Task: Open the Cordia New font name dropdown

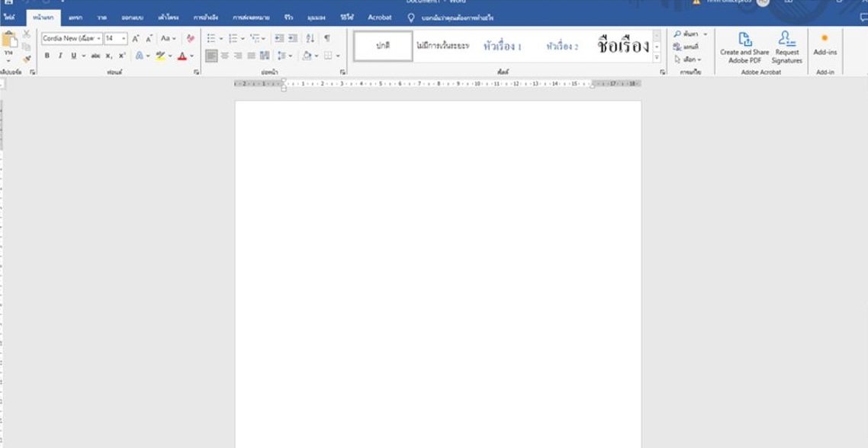Action: pos(99,38)
